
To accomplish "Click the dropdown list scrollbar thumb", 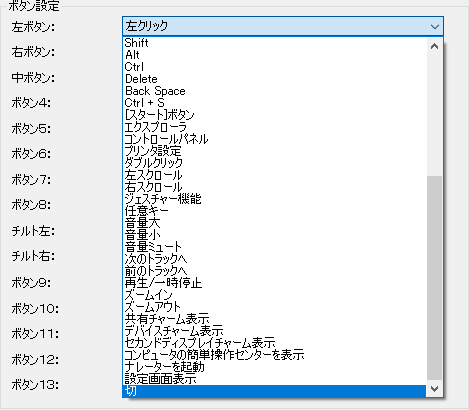I will click(434, 278).
